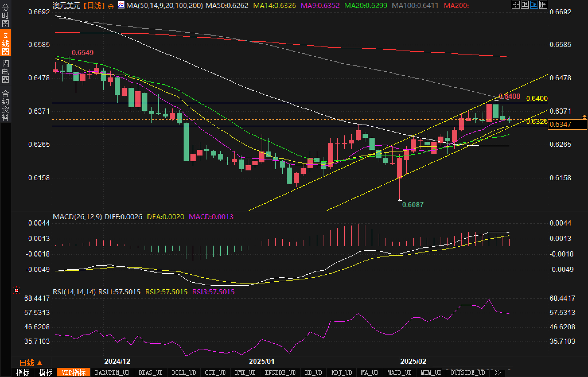Click the MA9:0.6352 legend value
The image size is (588, 377).
tap(320, 5)
